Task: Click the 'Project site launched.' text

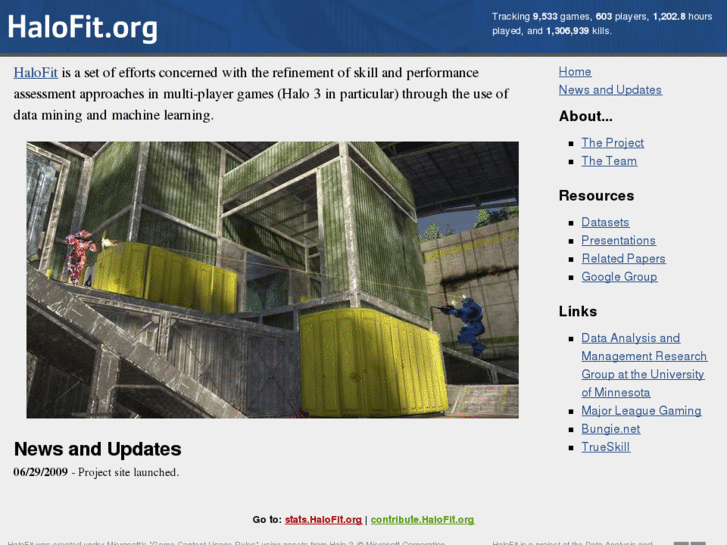Action: [128, 472]
